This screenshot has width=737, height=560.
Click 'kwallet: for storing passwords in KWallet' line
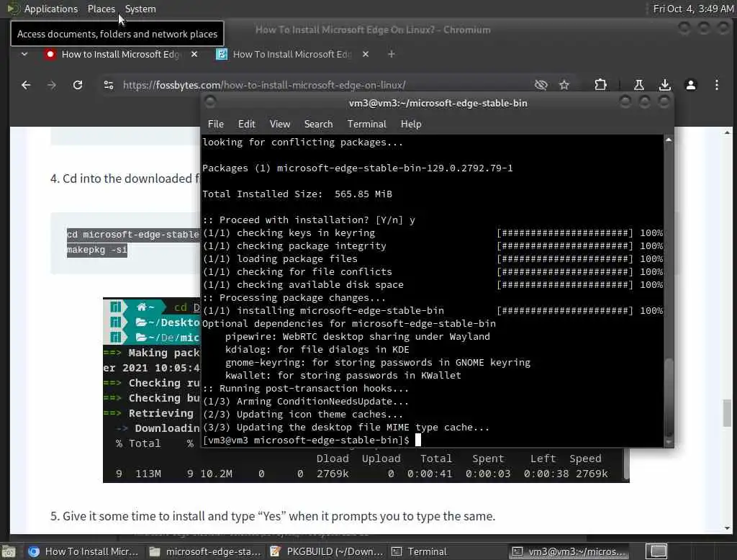(x=343, y=376)
